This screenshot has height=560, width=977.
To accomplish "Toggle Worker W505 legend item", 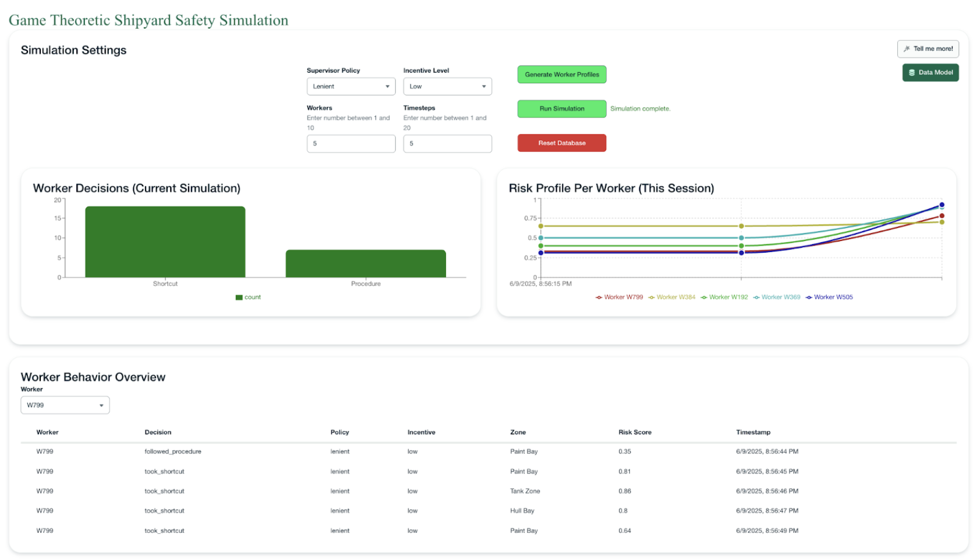I will click(x=829, y=297).
